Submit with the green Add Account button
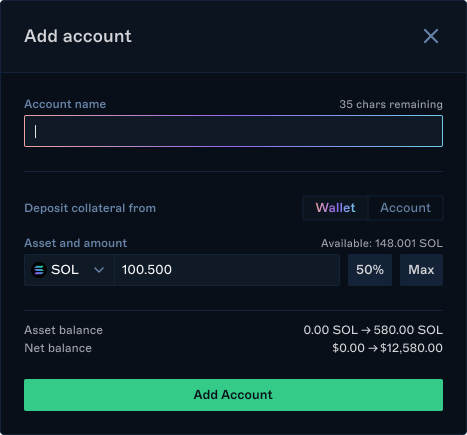The height and width of the screenshot is (435, 467). tap(233, 395)
